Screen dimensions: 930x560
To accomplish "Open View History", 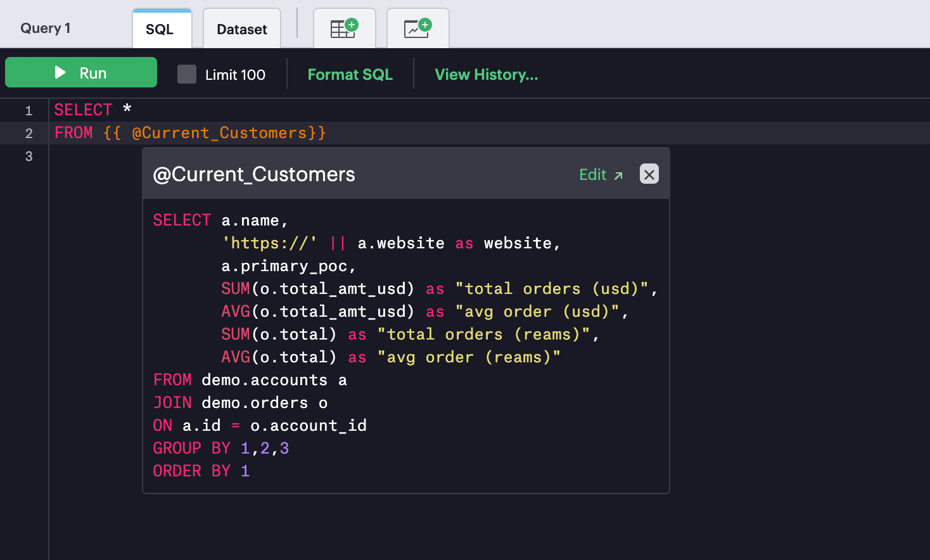I will coord(487,74).
